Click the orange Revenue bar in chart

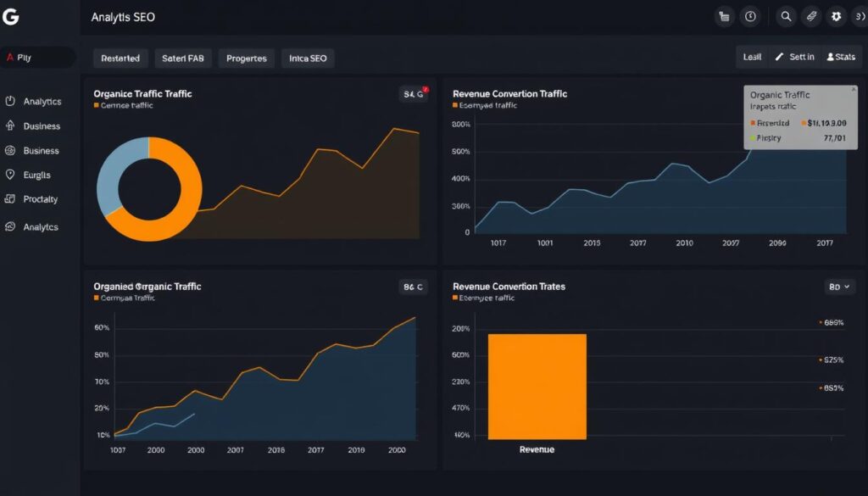[x=537, y=386]
